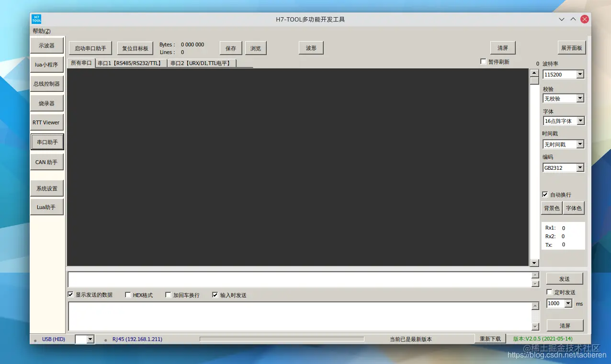Click 当前已是最新版本 status text
Image resolution: width=611 pixels, height=364 pixels.
[x=411, y=339]
